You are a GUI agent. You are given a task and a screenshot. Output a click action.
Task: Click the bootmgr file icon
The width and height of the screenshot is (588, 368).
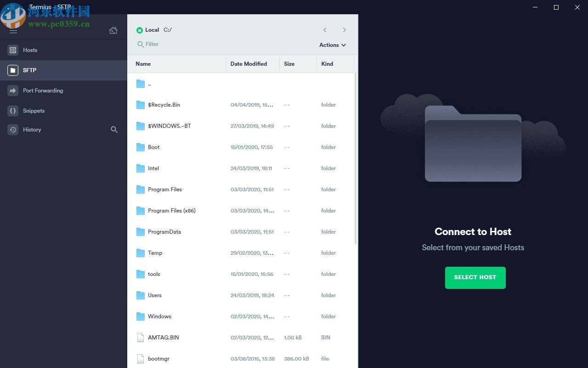click(141, 359)
